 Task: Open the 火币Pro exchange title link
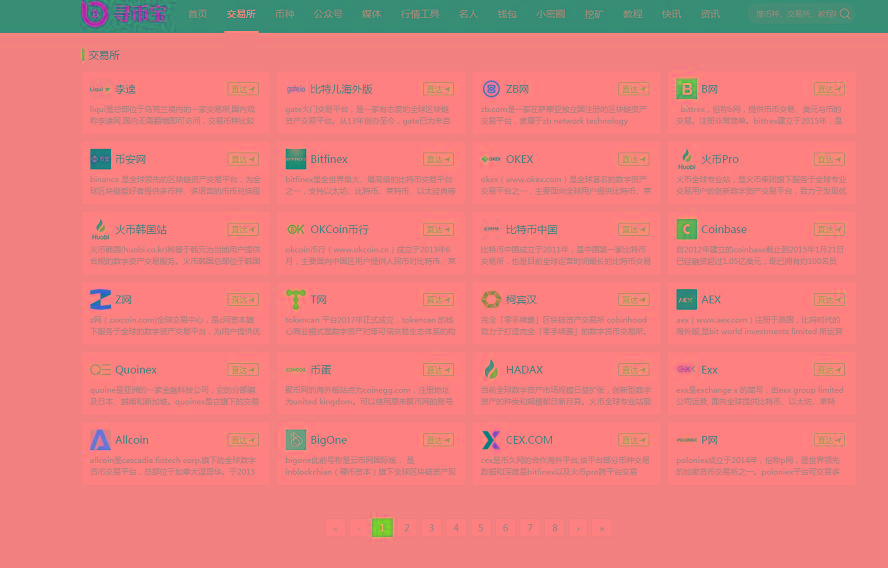719,159
